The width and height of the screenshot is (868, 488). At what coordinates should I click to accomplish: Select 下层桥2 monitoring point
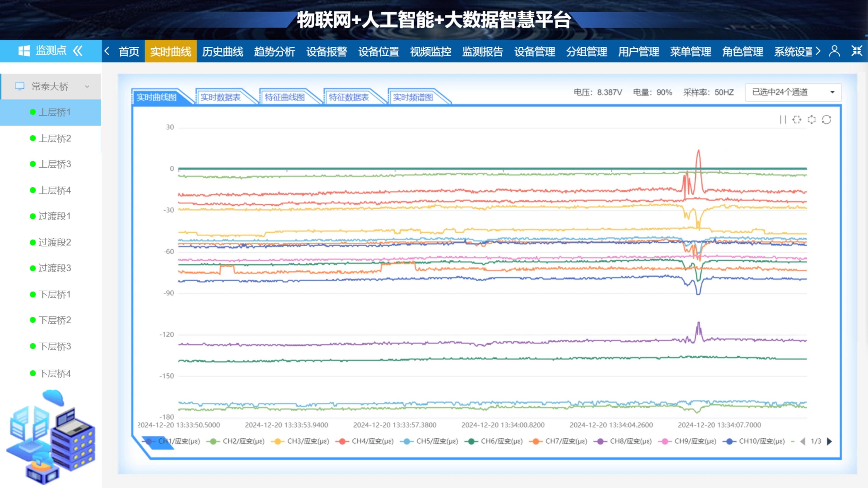tap(54, 320)
